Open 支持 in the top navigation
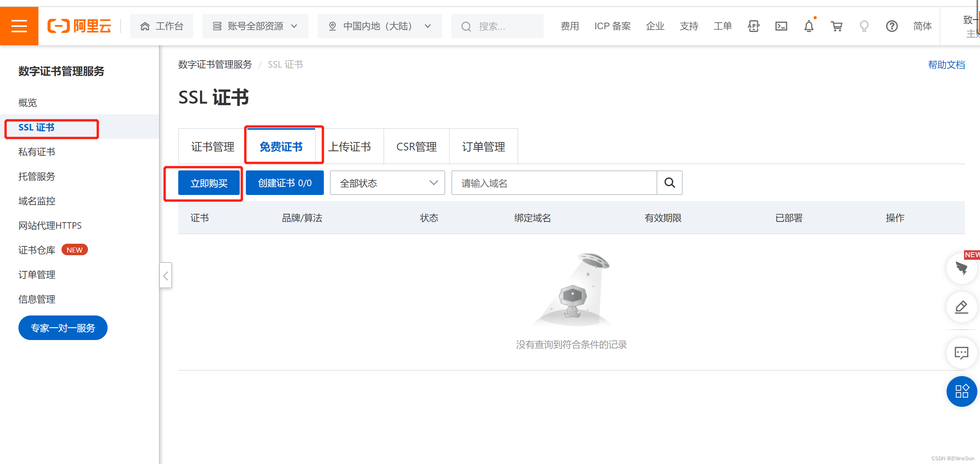Image resolution: width=980 pixels, height=464 pixels. [689, 26]
